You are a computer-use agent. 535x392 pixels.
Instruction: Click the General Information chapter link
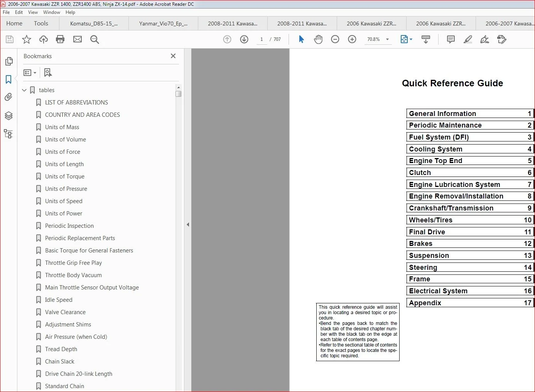pyautogui.click(x=470, y=114)
